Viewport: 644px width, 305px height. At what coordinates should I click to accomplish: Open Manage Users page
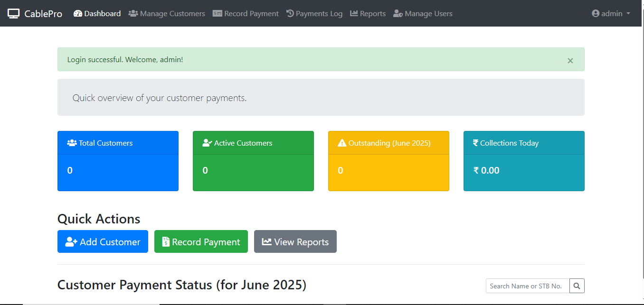pyautogui.click(x=423, y=14)
